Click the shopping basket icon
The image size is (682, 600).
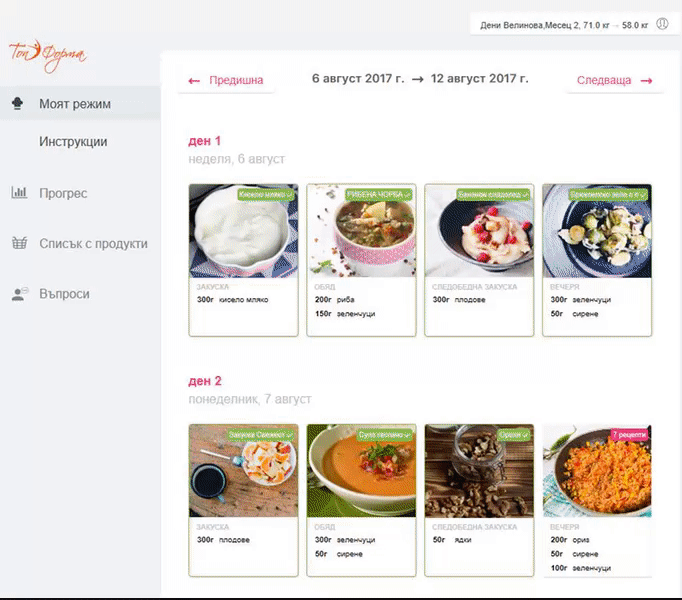tap(19, 243)
